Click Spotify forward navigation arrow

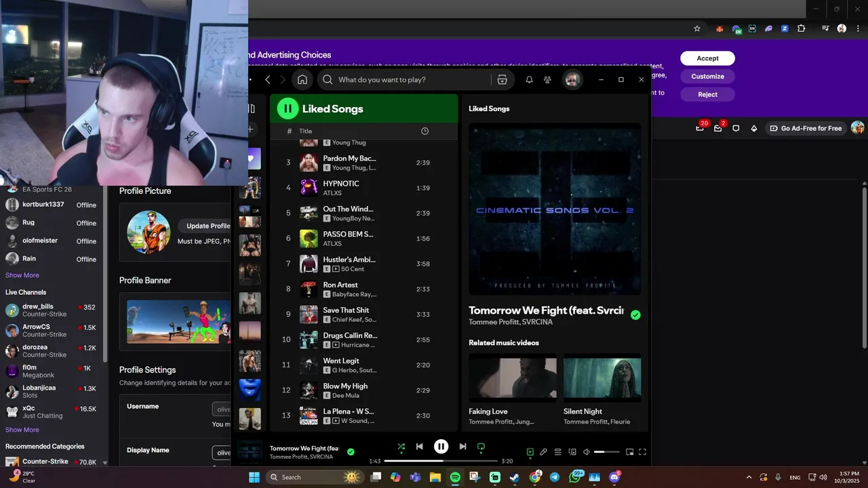[283, 79]
